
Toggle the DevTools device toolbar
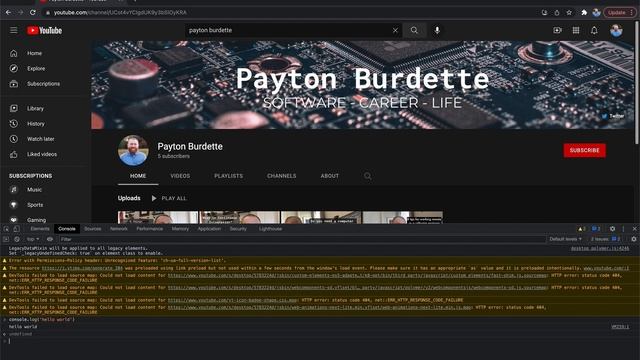[x=16, y=229]
